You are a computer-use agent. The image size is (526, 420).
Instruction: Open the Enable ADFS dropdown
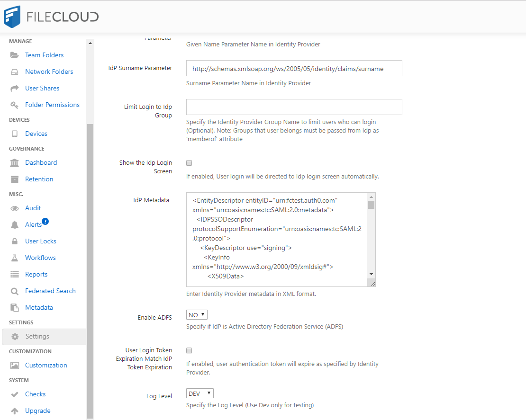(x=197, y=314)
